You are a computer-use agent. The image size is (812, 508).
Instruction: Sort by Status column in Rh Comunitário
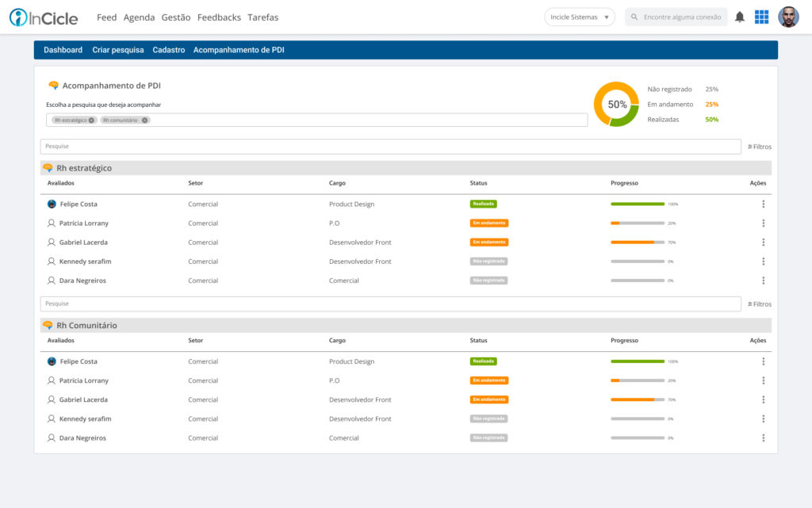478,341
